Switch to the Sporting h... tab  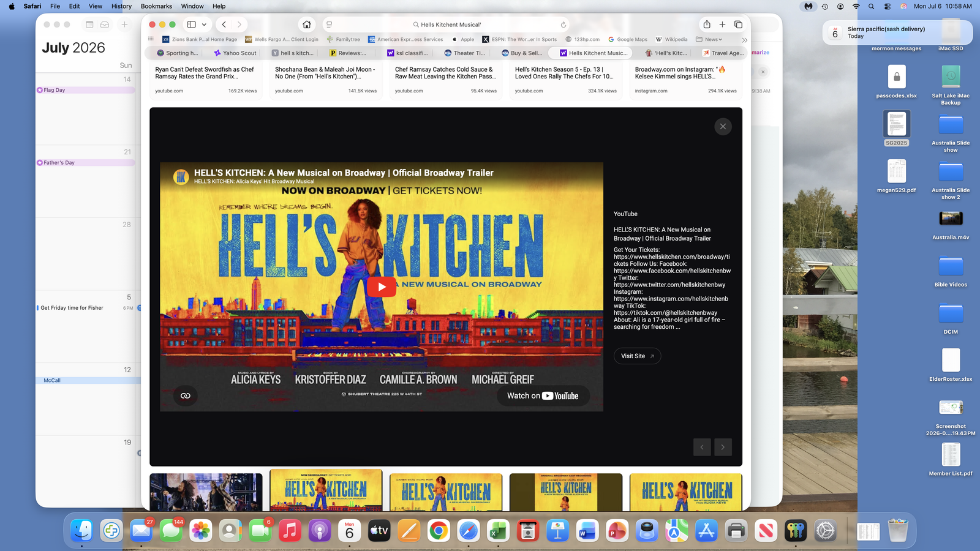coord(177,53)
